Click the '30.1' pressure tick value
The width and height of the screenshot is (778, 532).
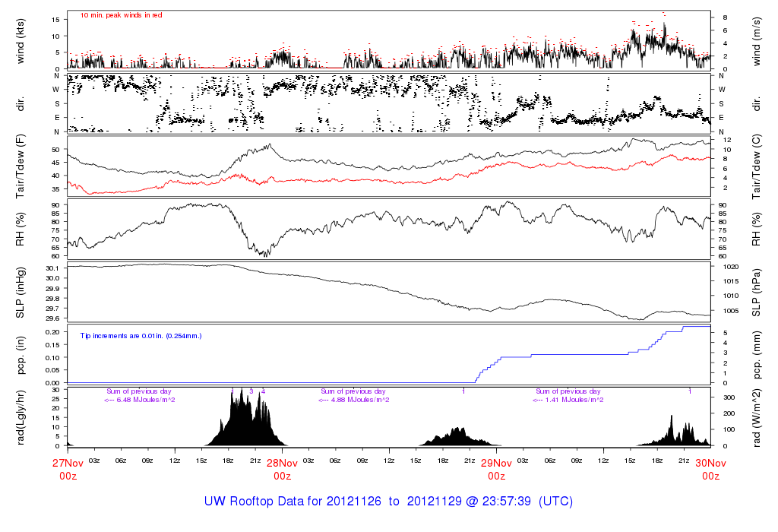pos(52,268)
